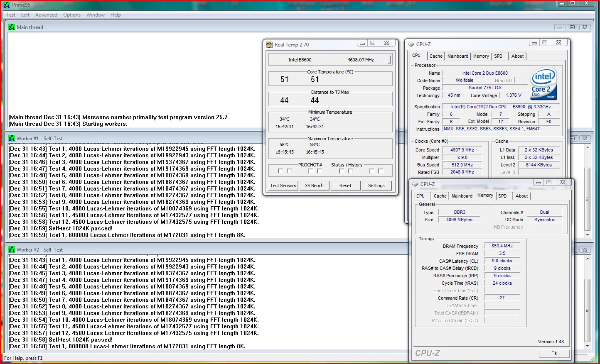
Task: Click the Level 2 cache value 6144 KBytes
Action: 539,165
